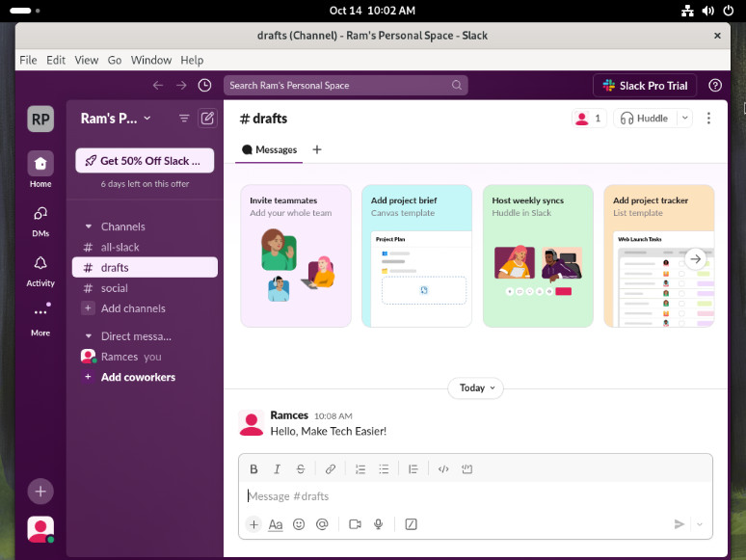Screen dimensions: 746x560
Task: Open the sidebar filter icon
Action: pos(184,118)
